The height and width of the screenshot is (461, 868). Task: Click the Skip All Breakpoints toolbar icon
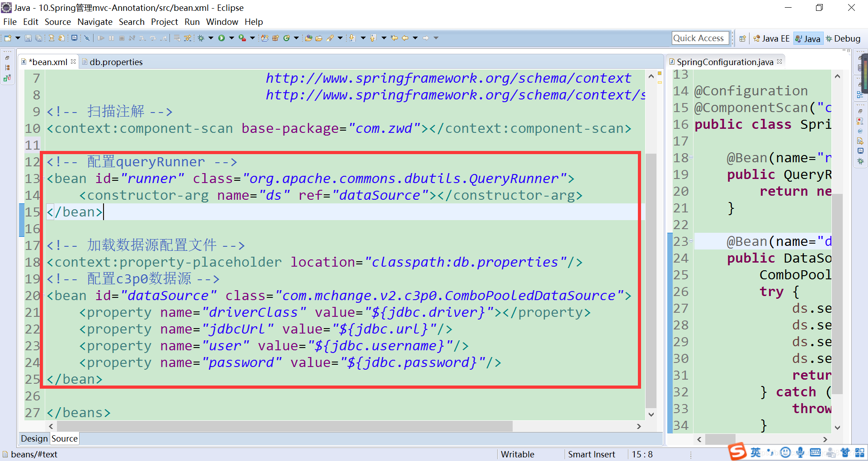pyautogui.click(x=87, y=38)
